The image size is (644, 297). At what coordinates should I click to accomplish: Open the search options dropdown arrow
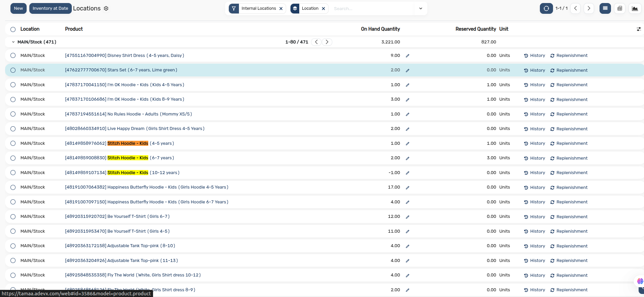click(x=421, y=9)
